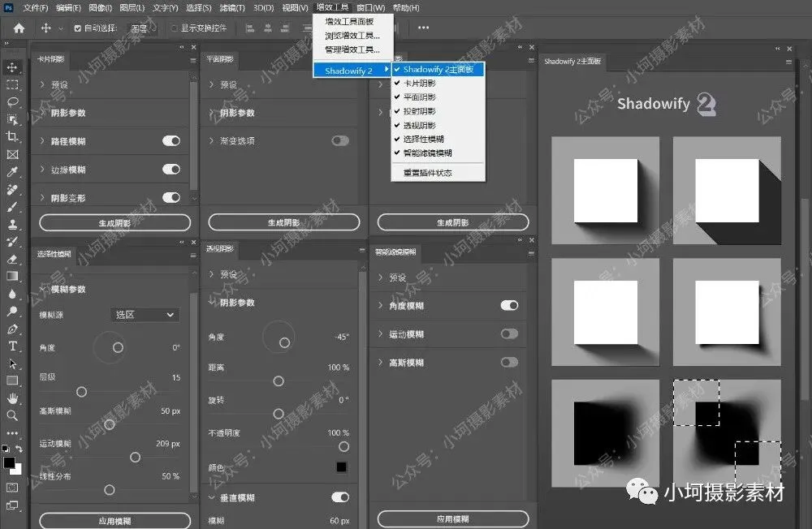The image size is (812, 529).
Task: Choose 增效工具面板 from the menu
Action: tap(349, 21)
